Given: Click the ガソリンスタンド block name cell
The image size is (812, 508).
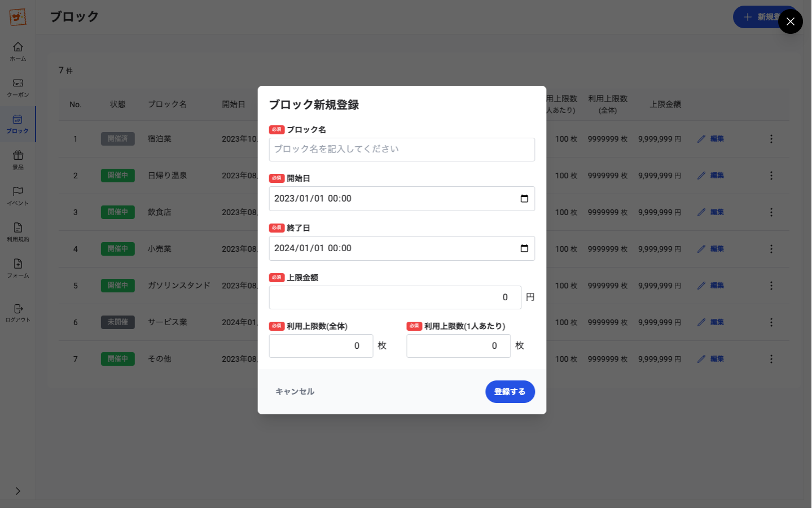Looking at the screenshot, I should click(179, 286).
